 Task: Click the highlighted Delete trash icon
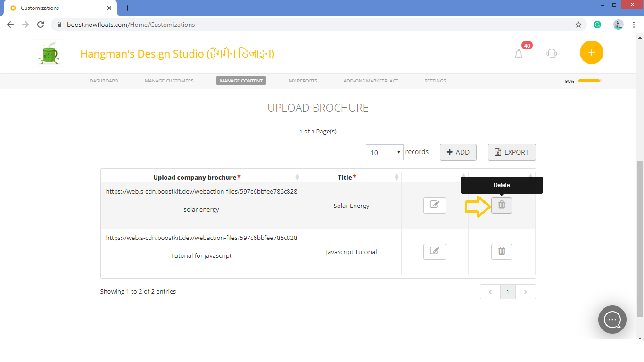pos(501,205)
